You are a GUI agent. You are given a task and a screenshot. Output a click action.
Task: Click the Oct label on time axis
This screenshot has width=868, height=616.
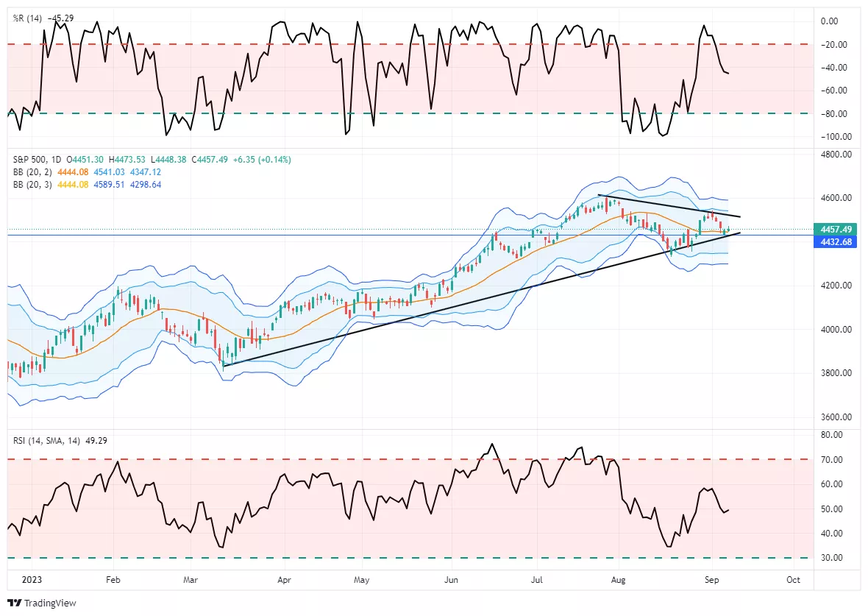point(793,579)
